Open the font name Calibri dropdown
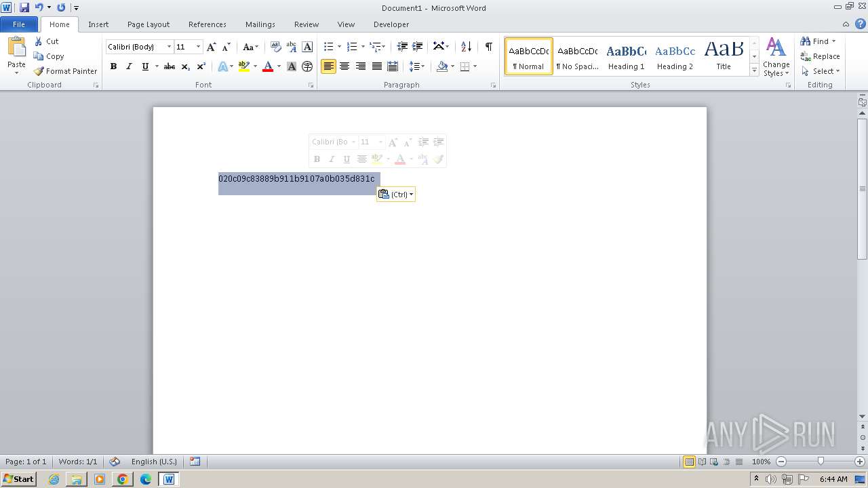The width and height of the screenshot is (868, 488). coord(169,47)
